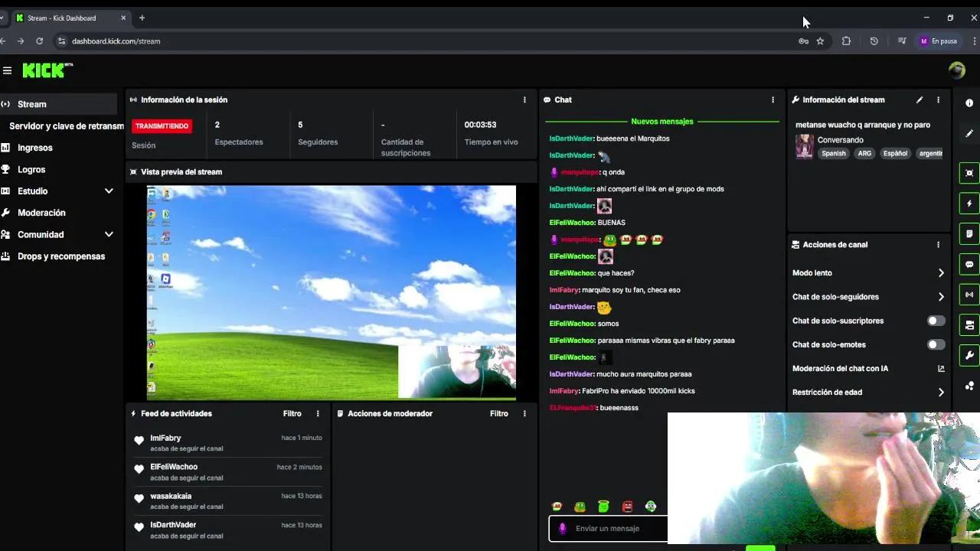
Task: Click the Nuevos mensajes divider label
Action: coord(662,121)
